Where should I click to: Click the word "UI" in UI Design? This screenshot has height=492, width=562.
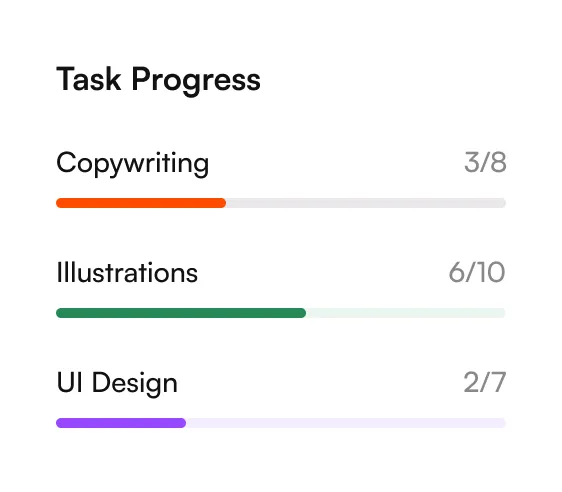coord(70,382)
